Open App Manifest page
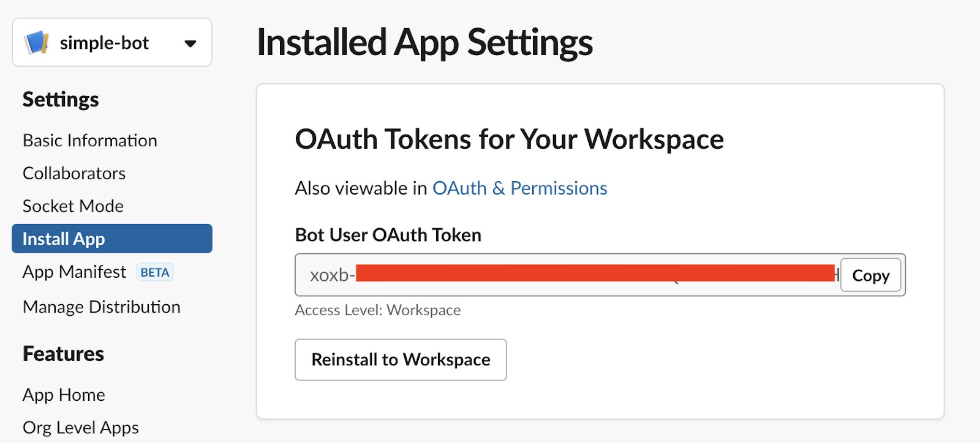This screenshot has width=980, height=443. click(74, 272)
